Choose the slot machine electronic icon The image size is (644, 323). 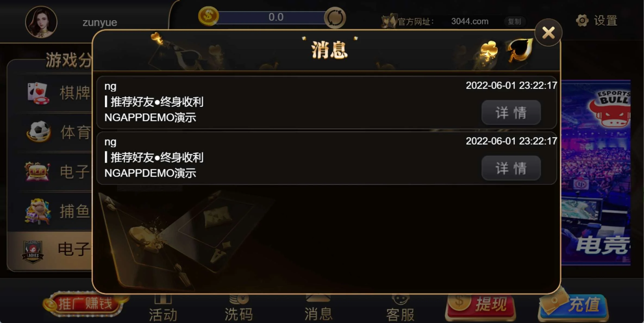[37, 171]
